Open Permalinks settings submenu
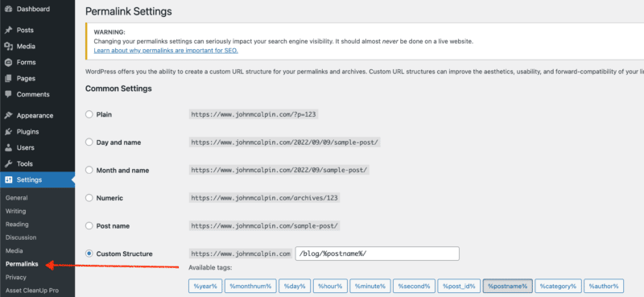644x297 pixels. (22, 264)
